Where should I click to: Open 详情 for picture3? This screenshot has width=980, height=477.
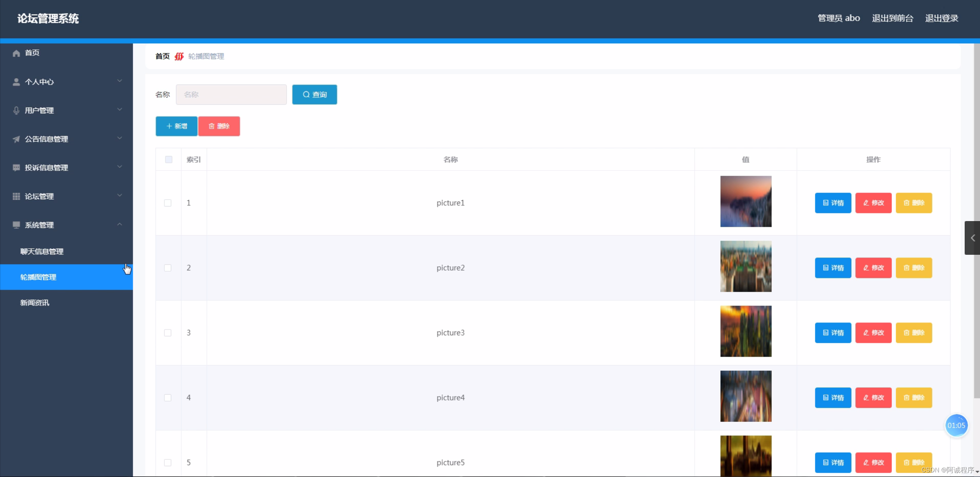point(833,333)
